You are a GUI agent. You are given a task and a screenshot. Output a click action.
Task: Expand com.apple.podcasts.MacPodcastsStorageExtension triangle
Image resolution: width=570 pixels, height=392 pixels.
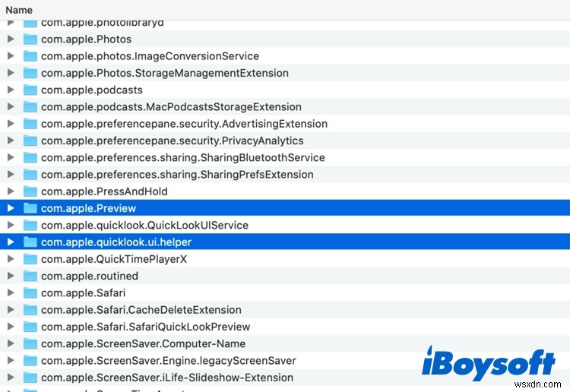(x=11, y=106)
